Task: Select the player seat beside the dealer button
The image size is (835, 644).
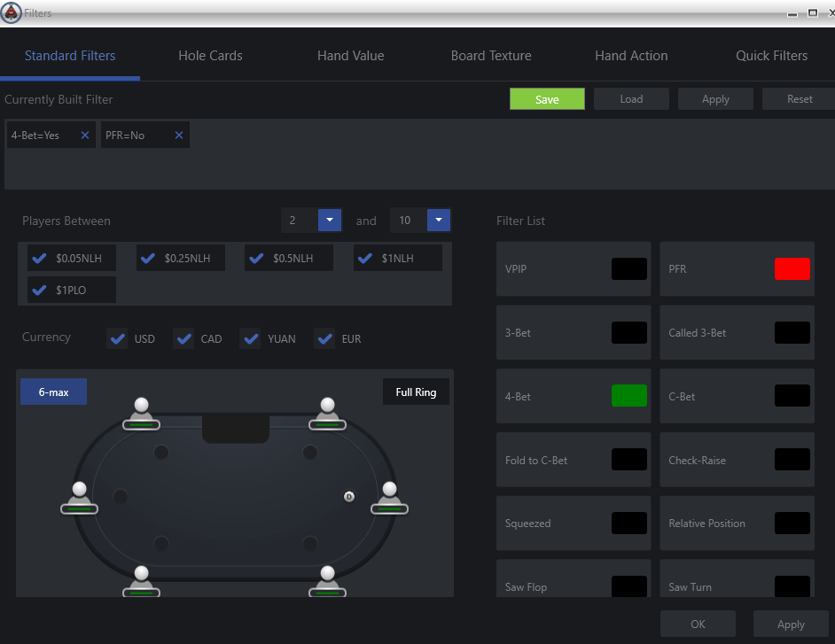Action: coord(390,498)
